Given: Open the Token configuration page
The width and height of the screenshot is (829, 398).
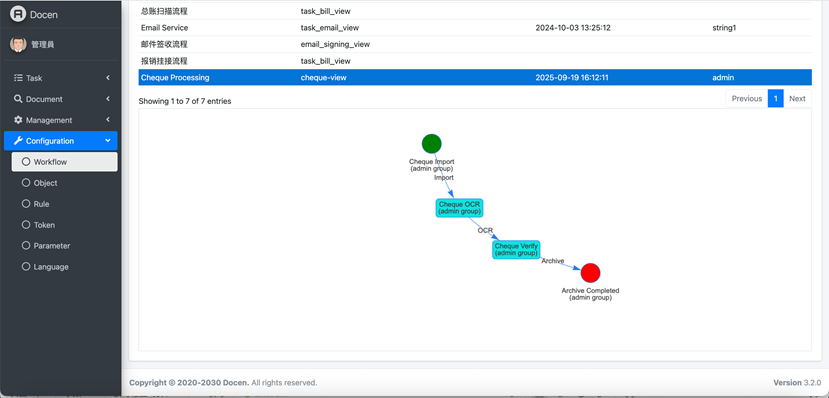Looking at the screenshot, I should pyautogui.click(x=65, y=225).
